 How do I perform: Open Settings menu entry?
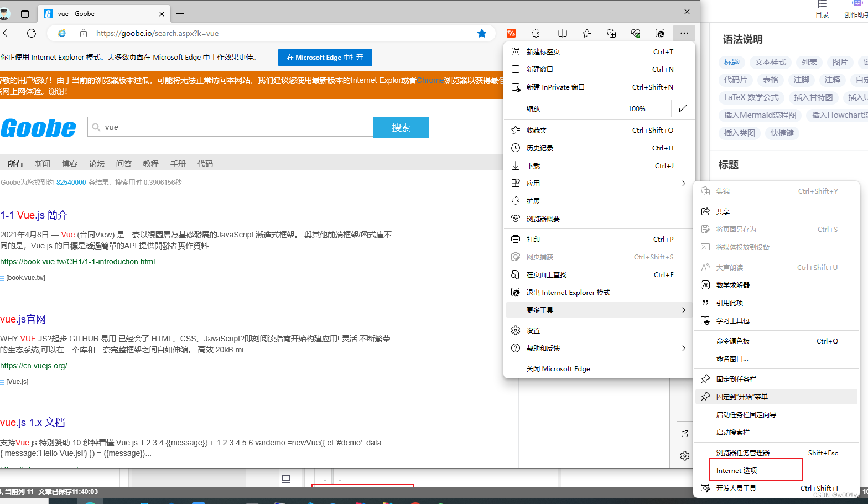[x=599, y=330]
